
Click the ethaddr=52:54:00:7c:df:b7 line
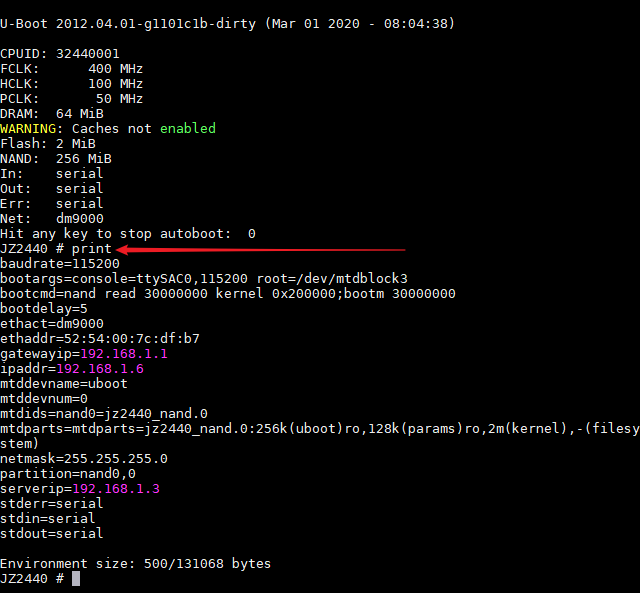(x=100, y=339)
